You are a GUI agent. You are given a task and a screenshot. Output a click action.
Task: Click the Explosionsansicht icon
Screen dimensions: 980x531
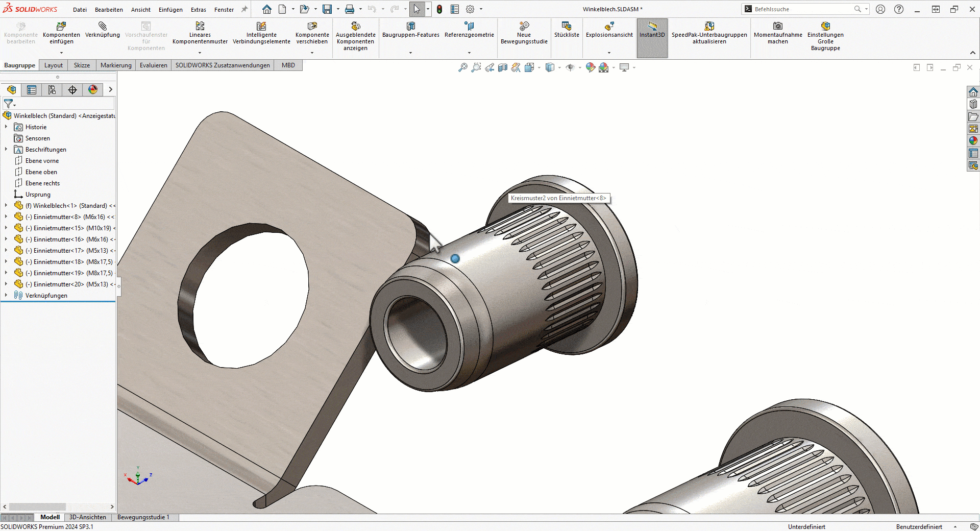[609, 27]
